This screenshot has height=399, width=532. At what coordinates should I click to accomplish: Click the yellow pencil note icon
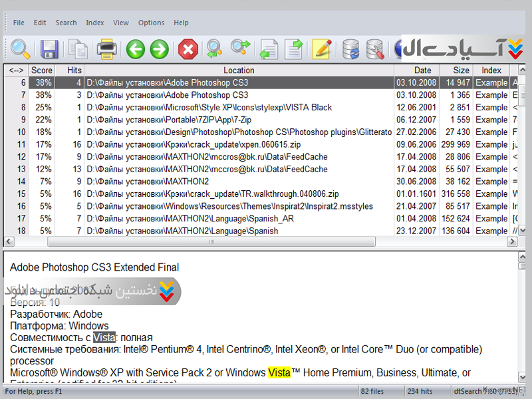click(322, 49)
